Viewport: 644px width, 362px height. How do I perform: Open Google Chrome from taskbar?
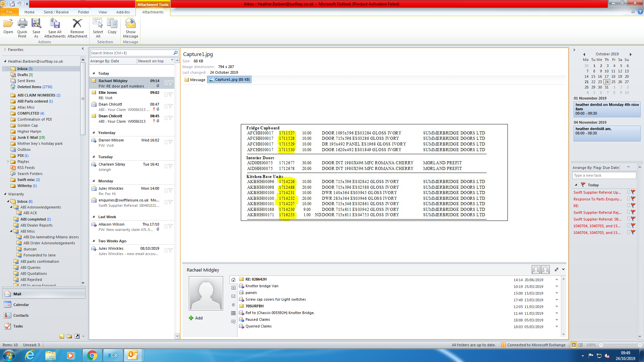click(x=92, y=355)
